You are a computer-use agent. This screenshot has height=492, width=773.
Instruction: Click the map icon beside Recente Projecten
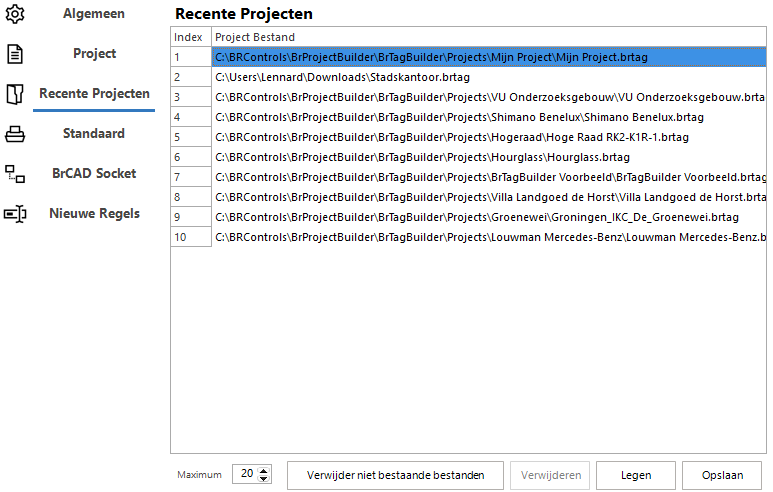pyautogui.click(x=15, y=94)
